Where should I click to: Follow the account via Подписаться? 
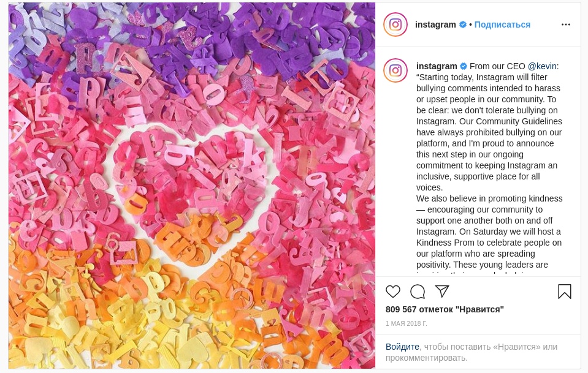tap(502, 24)
